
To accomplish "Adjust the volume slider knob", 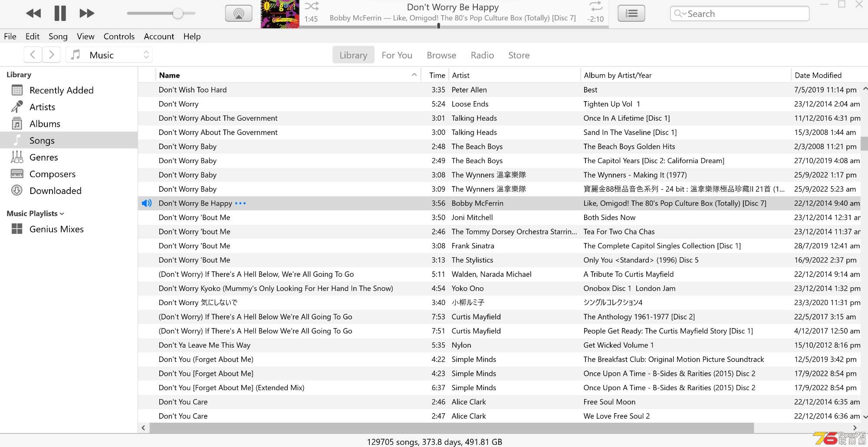I will 178,13.
